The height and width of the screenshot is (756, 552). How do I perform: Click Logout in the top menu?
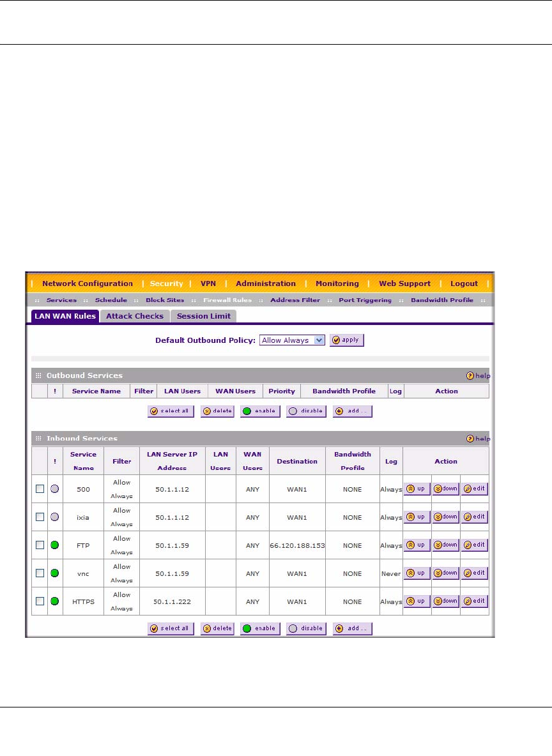pyautogui.click(x=464, y=283)
